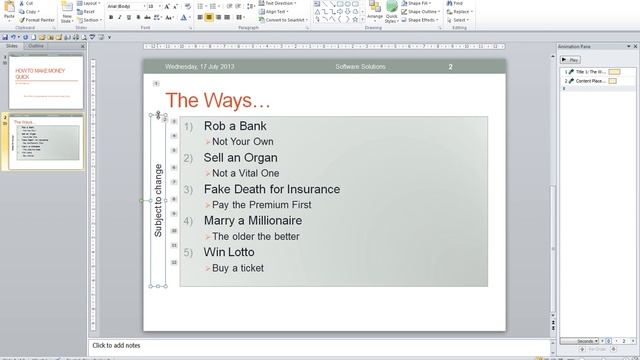Viewport: 640px width, 360px height.
Task: Switch to the Slides tab
Action: pos(12,46)
